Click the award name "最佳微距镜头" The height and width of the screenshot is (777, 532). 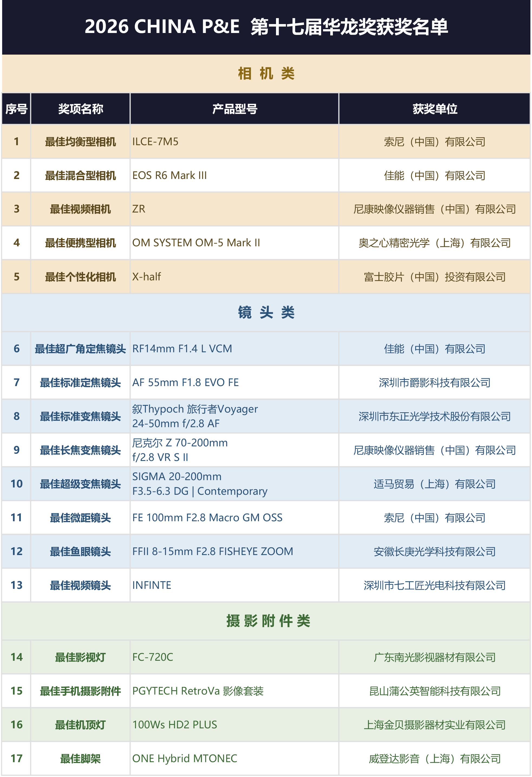[x=81, y=518]
